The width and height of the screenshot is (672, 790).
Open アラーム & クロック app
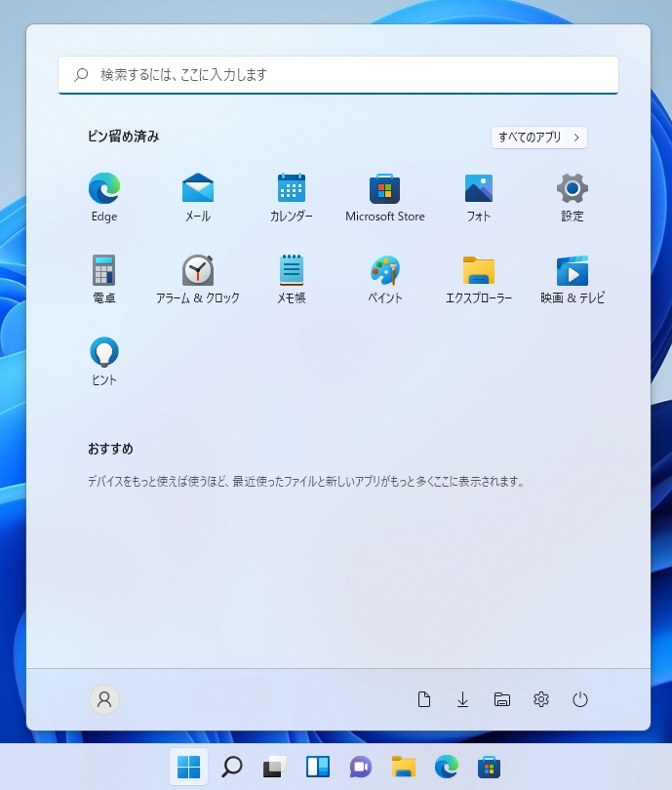click(x=197, y=279)
